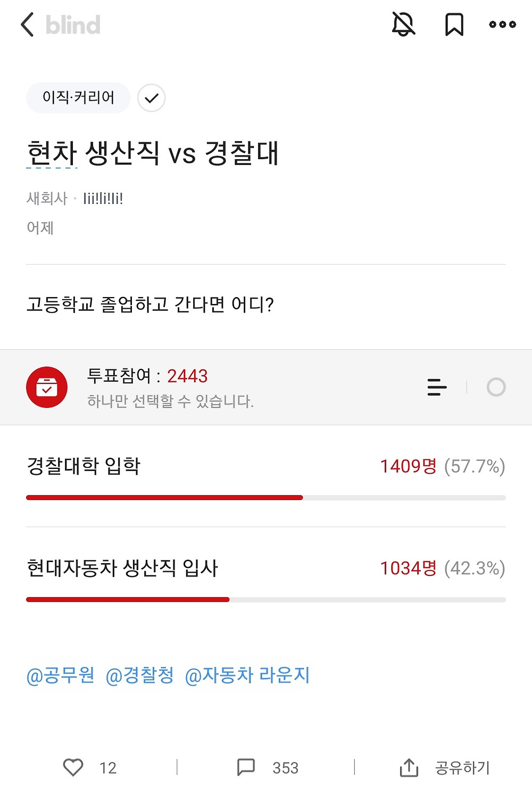532x807 pixels.
Task: Vote for 현대자동차 생산직 입사 option
Action: point(122,568)
